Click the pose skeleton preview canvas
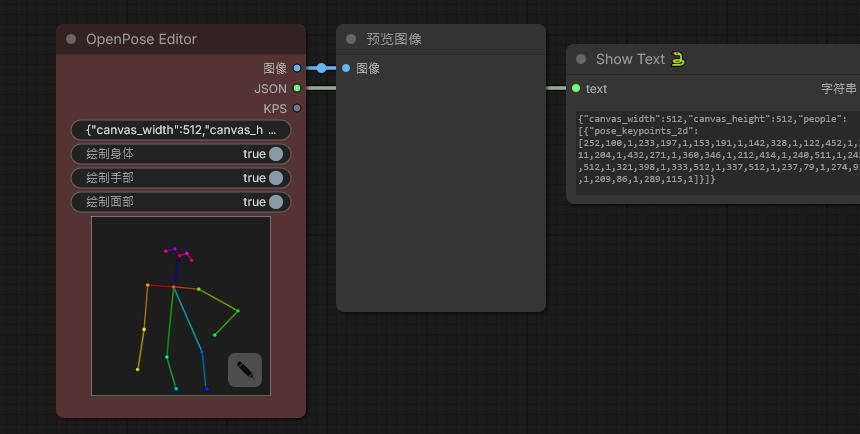The height and width of the screenshot is (434, 860). coord(181,306)
